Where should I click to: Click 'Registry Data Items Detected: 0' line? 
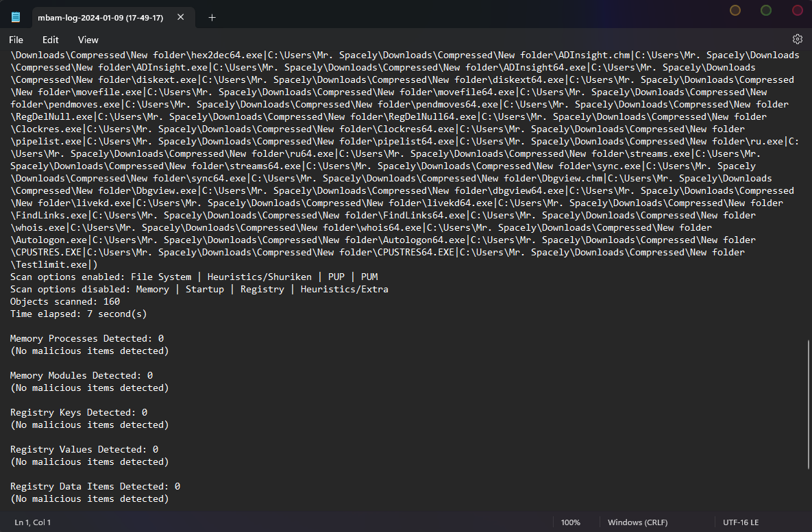pos(95,486)
